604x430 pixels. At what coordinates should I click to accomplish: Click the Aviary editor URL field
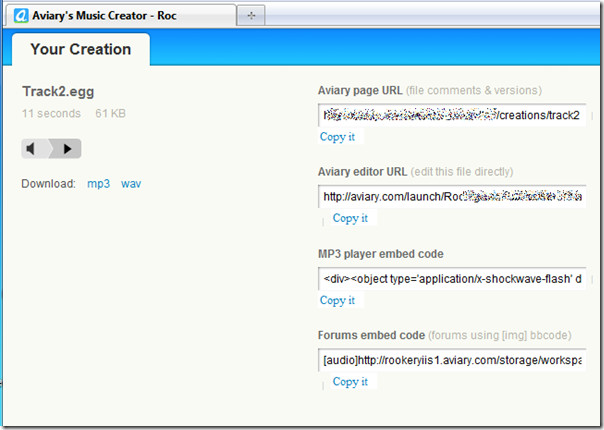[452, 197]
